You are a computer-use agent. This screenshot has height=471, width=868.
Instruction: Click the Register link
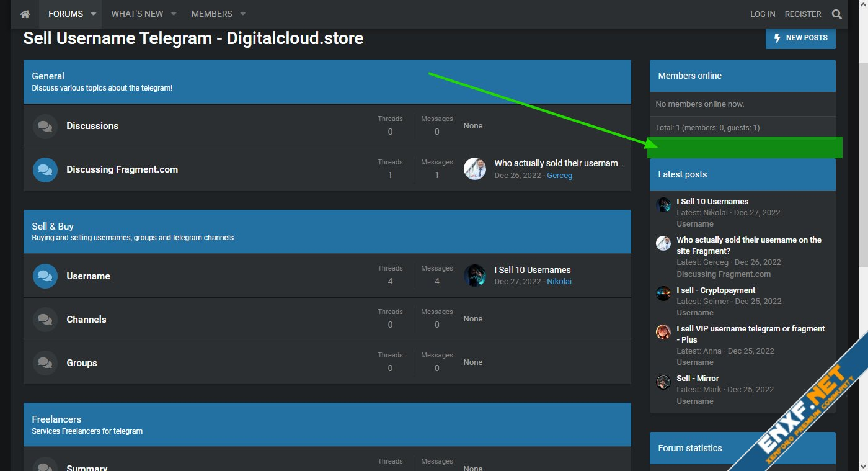point(802,14)
